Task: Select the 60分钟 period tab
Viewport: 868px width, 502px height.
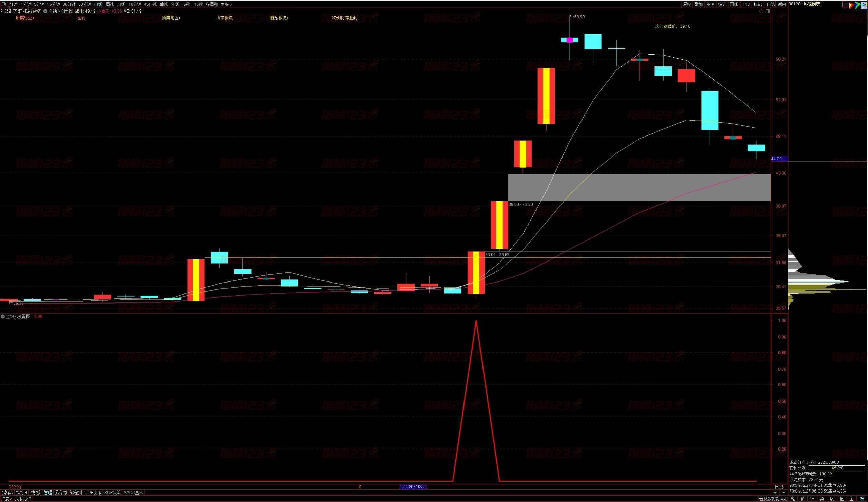Action: pyautogui.click(x=85, y=4)
